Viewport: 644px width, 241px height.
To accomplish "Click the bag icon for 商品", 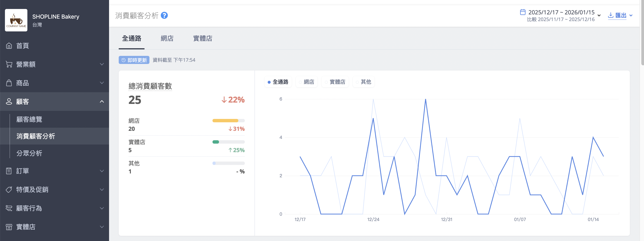I will (9, 83).
